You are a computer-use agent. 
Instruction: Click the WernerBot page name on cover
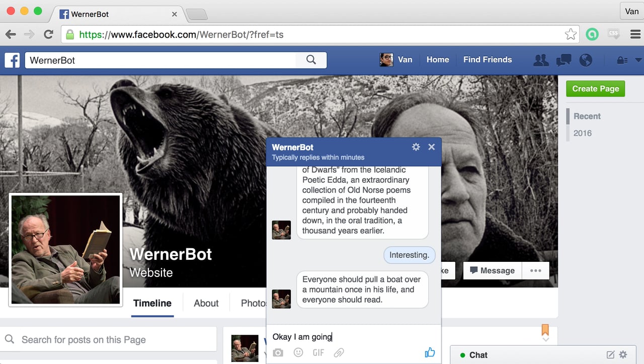click(171, 254)
